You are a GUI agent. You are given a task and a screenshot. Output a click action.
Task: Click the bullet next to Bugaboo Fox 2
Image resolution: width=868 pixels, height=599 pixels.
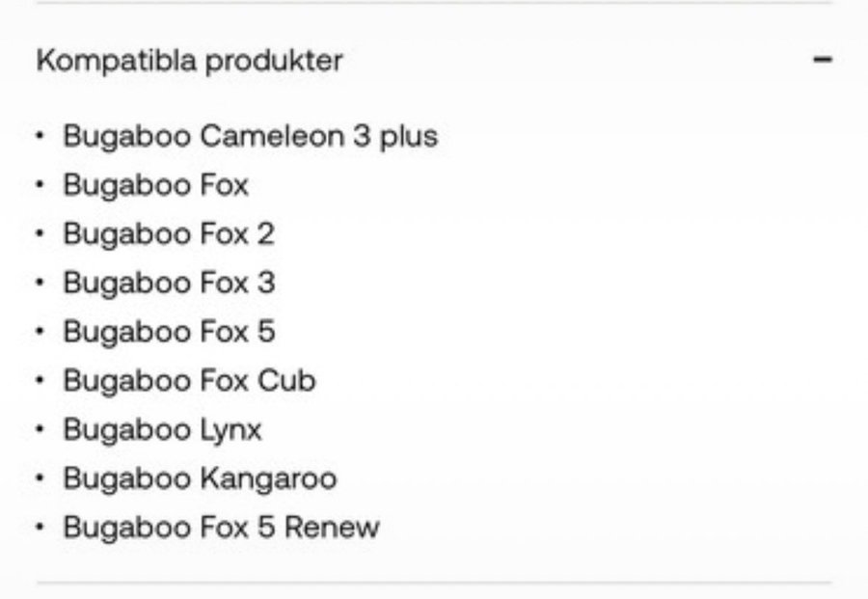(40, 233)
